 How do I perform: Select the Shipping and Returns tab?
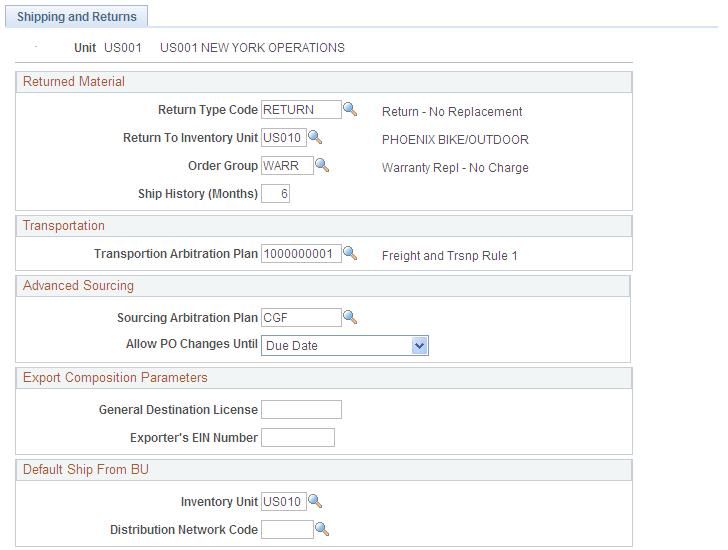click(77, 17)
